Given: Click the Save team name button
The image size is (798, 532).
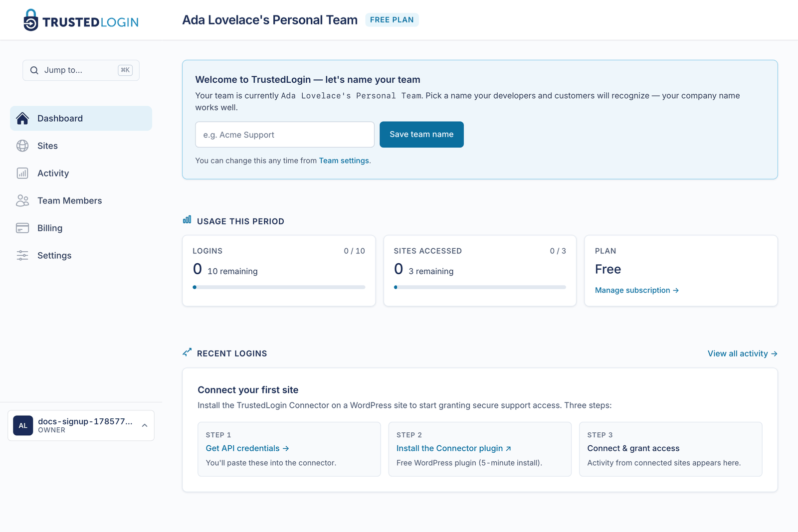Looking at the screenshot, I should (x=421, y=135).
